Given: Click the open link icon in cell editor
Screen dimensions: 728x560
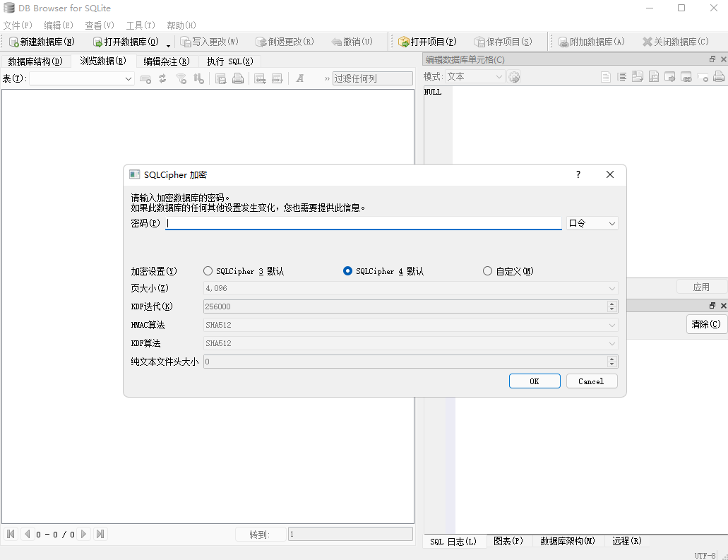Looking at the screenshot, I should point(686,77).
